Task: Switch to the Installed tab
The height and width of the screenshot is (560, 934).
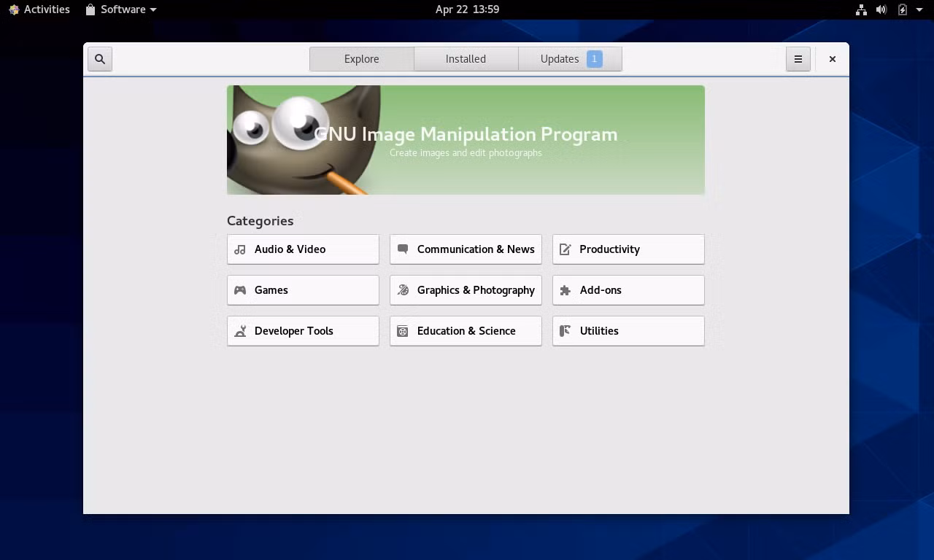Action: [466, 59]
